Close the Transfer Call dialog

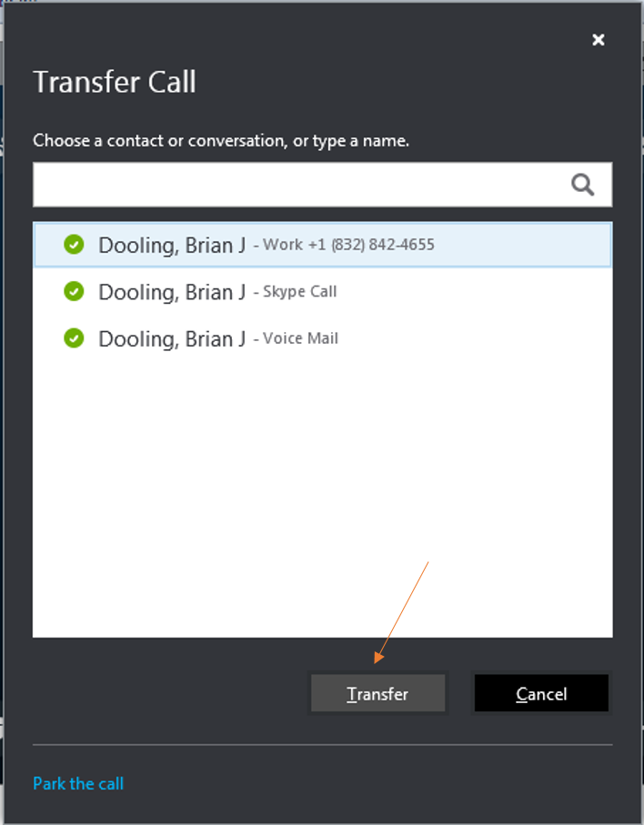coord(598,39)
